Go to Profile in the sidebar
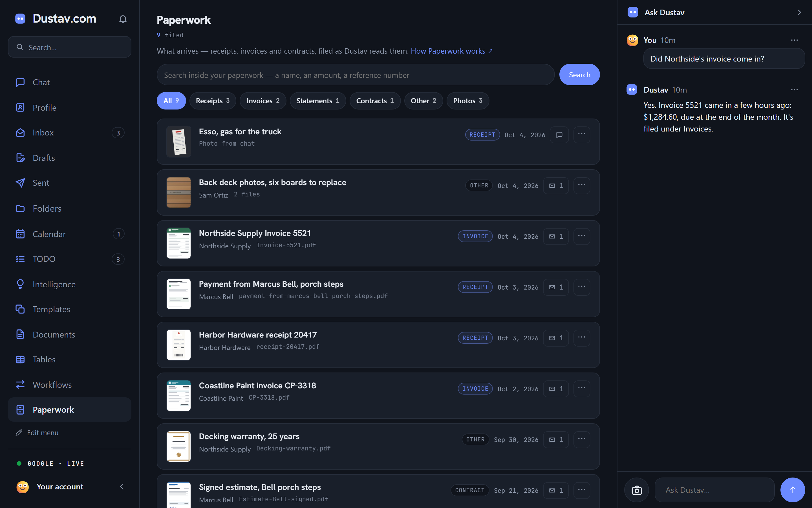 (x=69, y=108)
